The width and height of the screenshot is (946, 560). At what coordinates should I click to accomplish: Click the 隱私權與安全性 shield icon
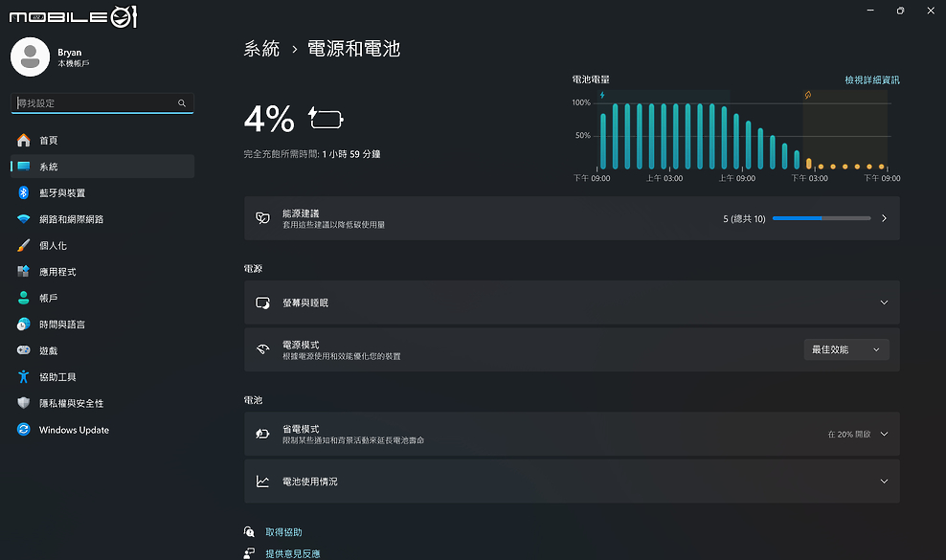pos(24,402)
